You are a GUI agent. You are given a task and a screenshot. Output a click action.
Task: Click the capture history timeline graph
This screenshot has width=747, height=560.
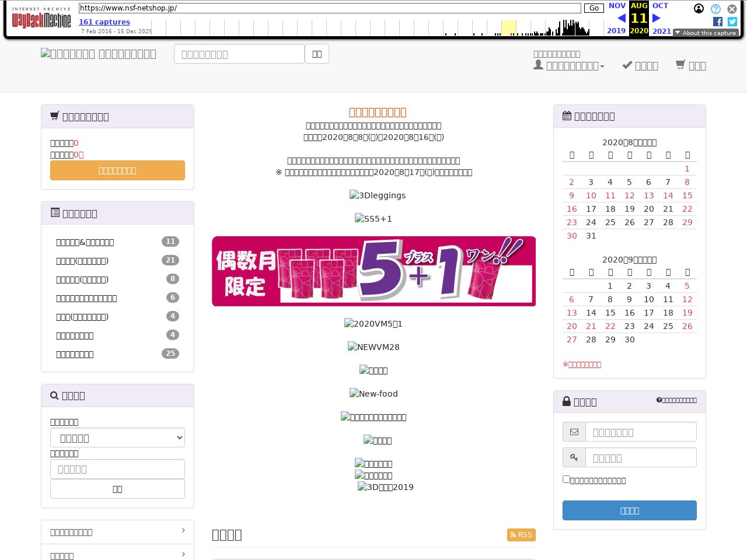[x=373, y=27]
